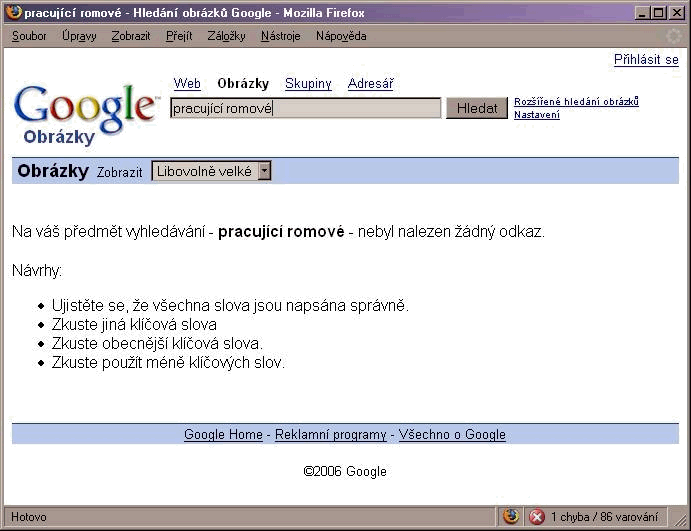Switch to the Web search link
The height and width of the screenshot is (531, 691).
(x=187, y=84)
